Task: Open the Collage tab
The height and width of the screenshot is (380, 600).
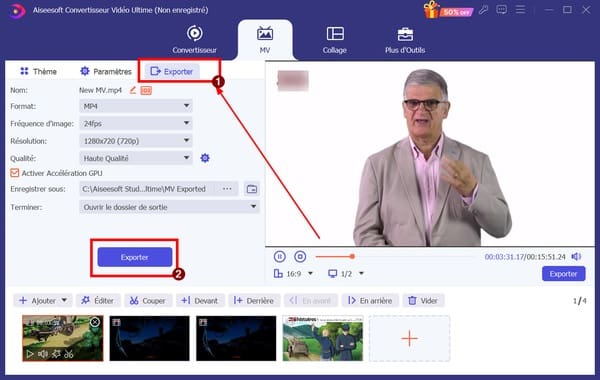Action: [x=335, y=40]
